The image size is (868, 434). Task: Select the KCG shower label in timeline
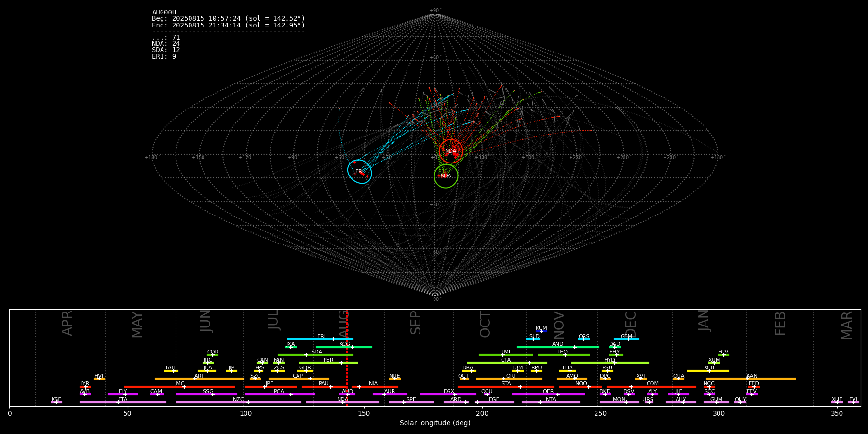point(345,344)
